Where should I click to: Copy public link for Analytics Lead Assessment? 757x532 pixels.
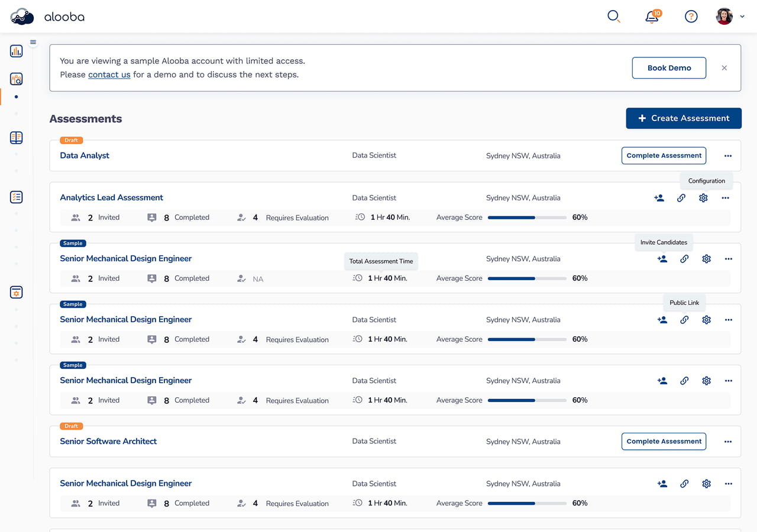pyautogui.click(x=681, y=198)
